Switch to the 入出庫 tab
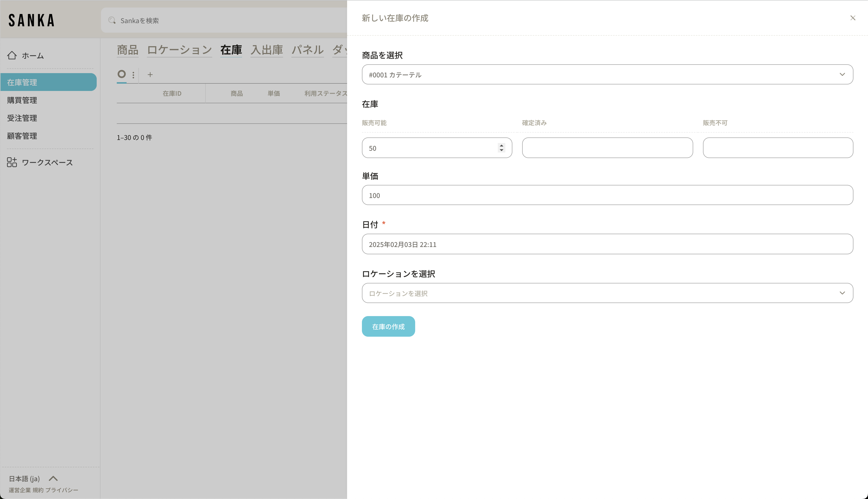 click(266, 50)
